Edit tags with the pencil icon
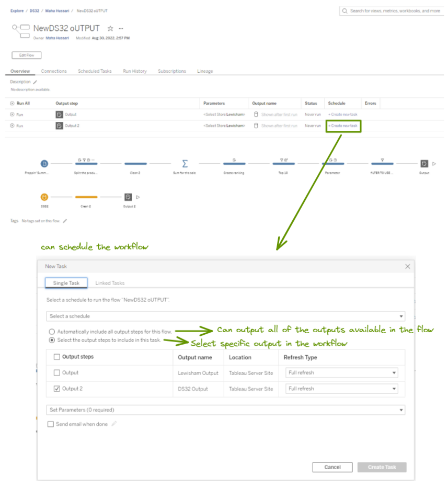 [65, 221]
